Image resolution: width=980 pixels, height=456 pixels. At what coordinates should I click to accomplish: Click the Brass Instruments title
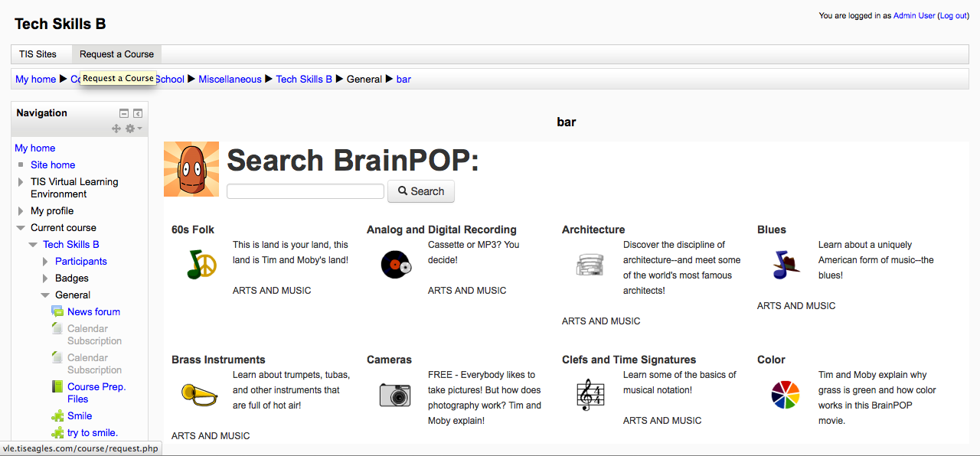pos(218,360)
